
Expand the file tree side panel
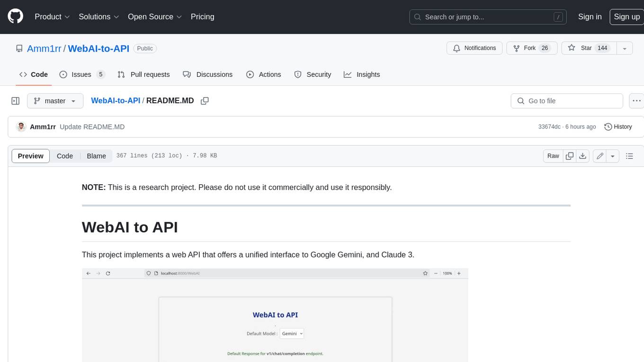[15, 101]
